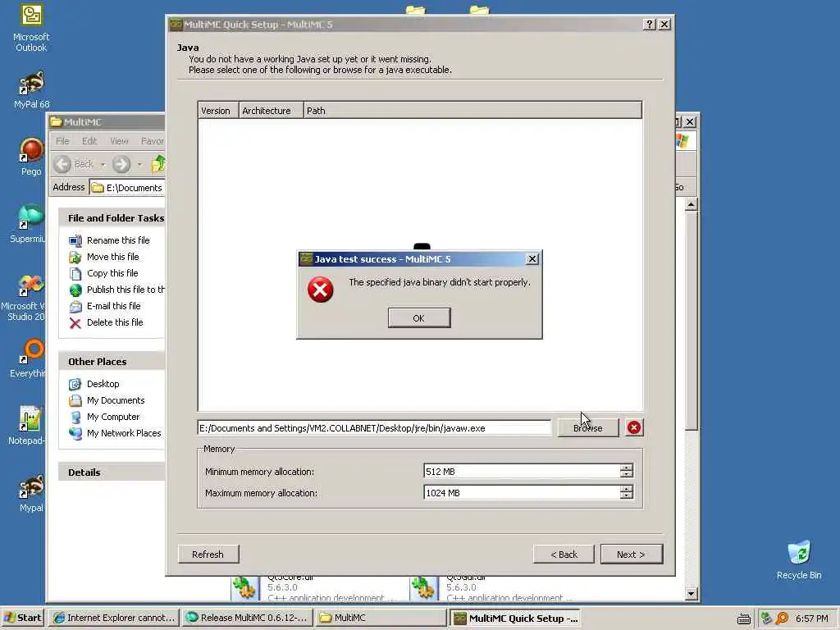Screen dimensions: 840x630
Task: Open the Back history dropdown arrow
Action: pyautogui.click(x=103, y=164)
